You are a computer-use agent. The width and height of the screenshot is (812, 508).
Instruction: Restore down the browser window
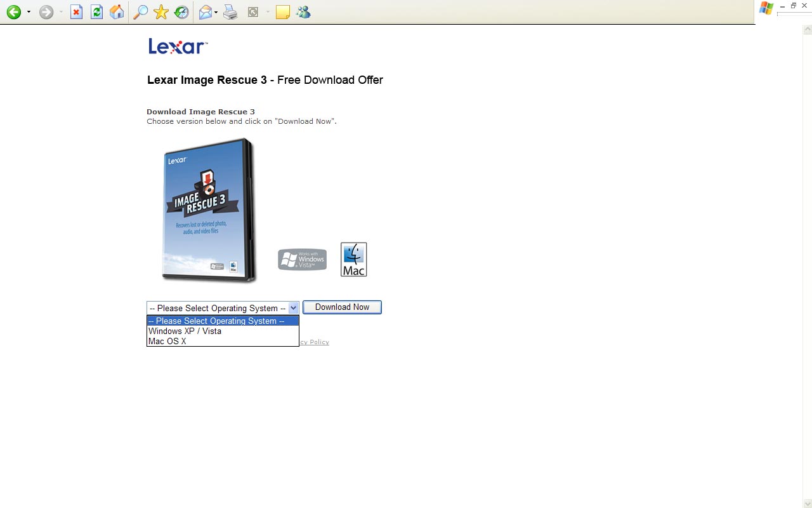click(x=794, y=6)
